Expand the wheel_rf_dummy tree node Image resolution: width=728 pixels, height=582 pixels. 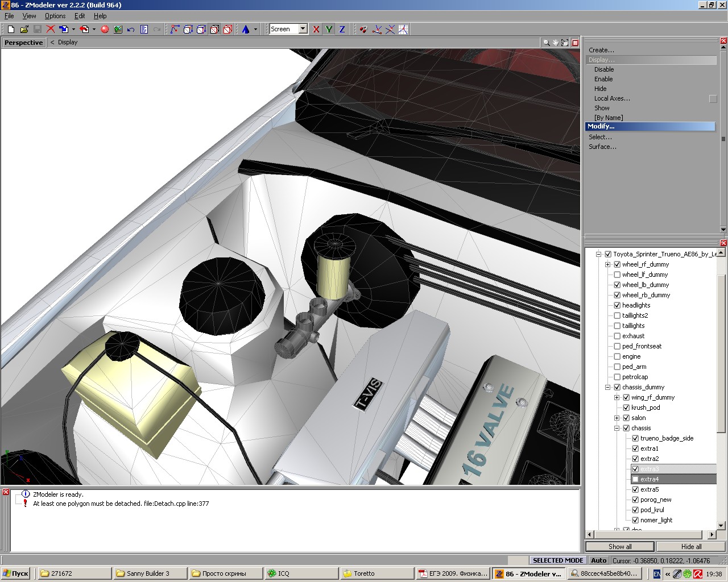[608, 264]
